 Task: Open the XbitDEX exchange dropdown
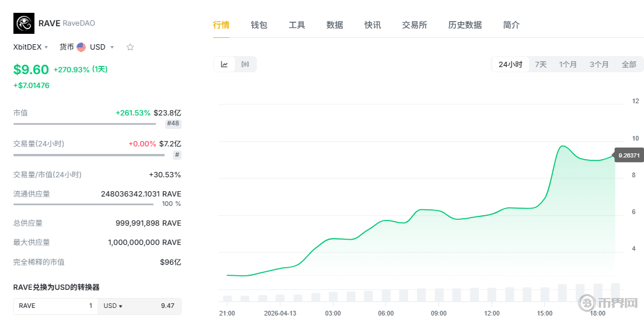click(31, 47)
